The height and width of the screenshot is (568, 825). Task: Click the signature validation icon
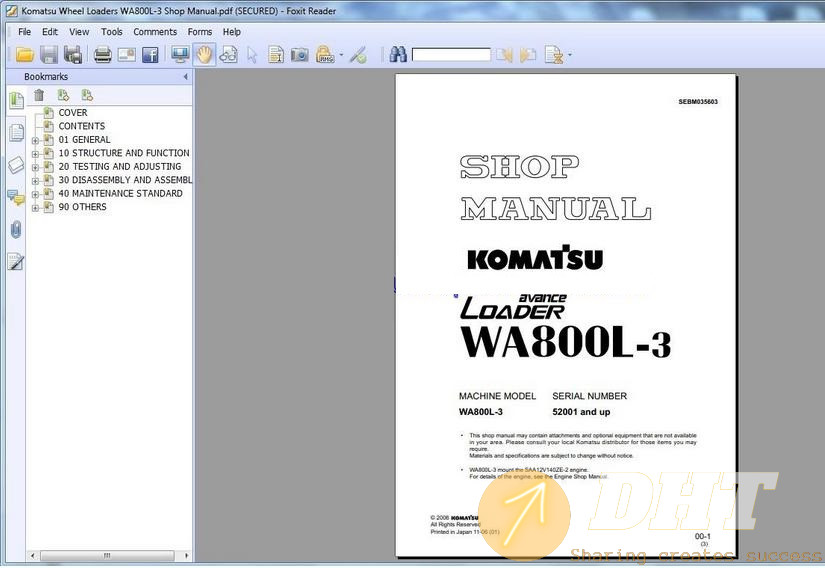pos(358,55)
